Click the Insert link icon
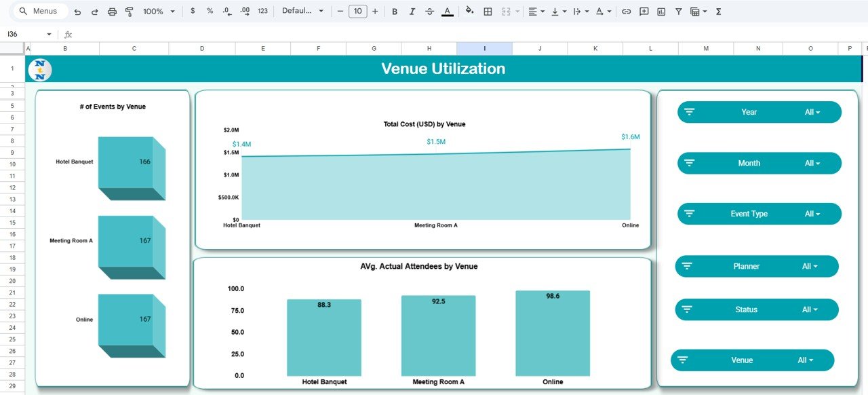This screenshot has width=868, height=395. (x=626, y=11)
